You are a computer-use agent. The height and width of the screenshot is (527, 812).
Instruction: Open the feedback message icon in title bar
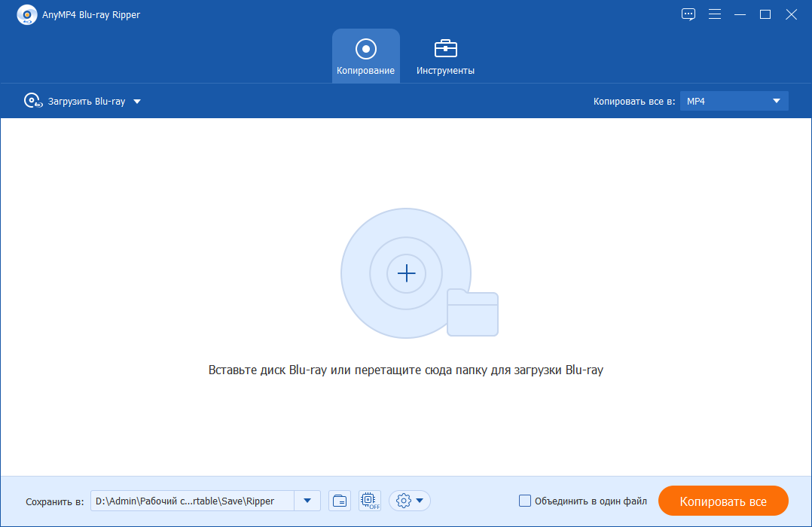tap(688, 14)
